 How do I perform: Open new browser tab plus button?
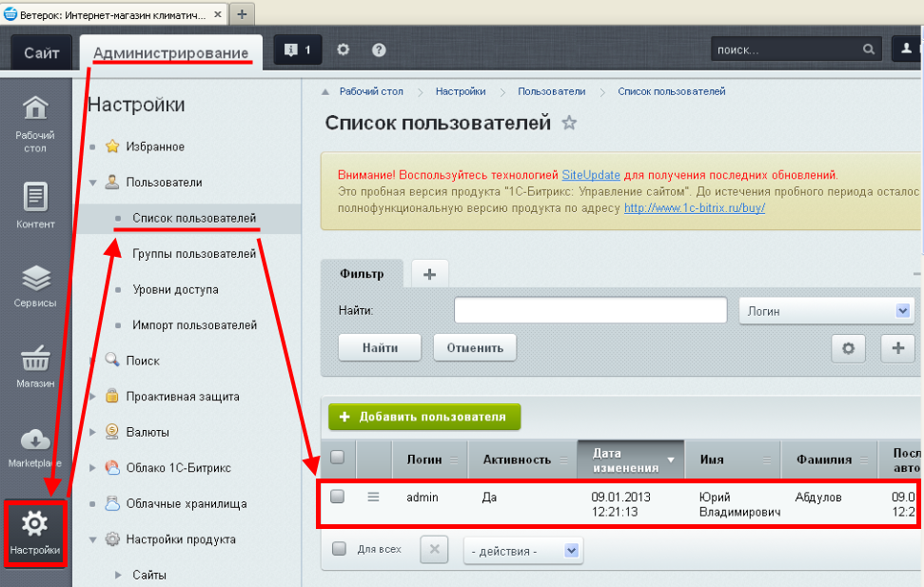[x=242, y=13]
